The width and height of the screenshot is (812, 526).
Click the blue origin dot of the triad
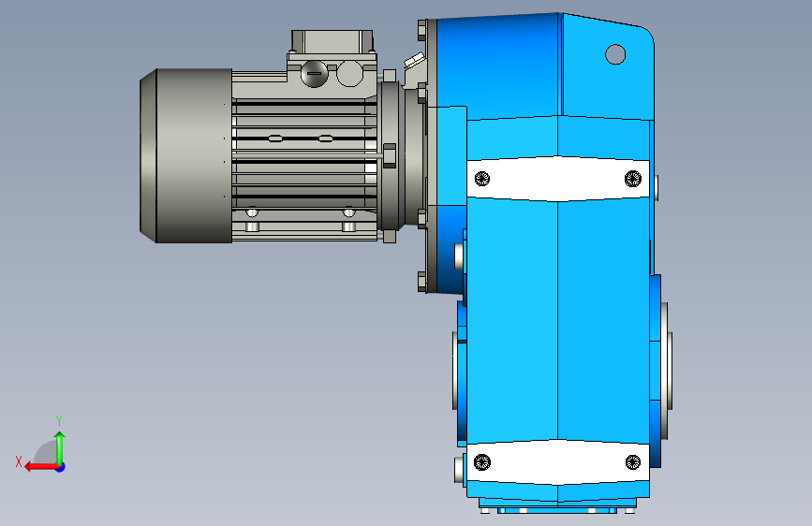tap(61, 467)
